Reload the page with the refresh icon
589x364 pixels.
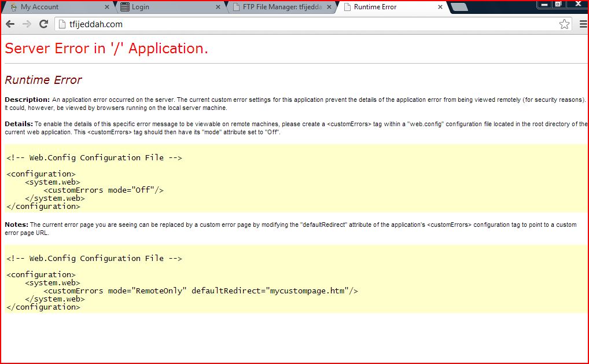click(43, 24)
